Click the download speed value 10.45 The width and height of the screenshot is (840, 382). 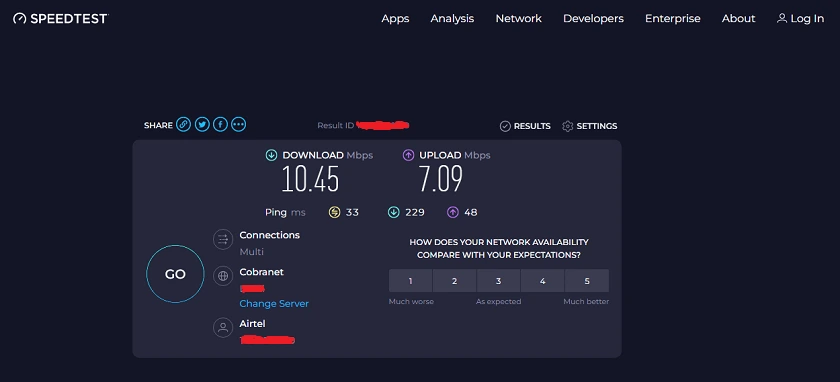point(310,179)
